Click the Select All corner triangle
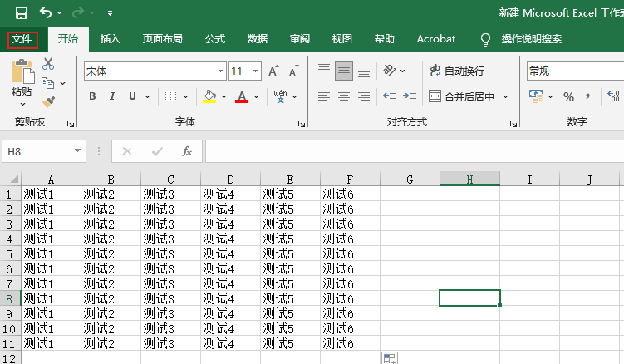The width and height of the screenshot is (624, 364). 14,179
